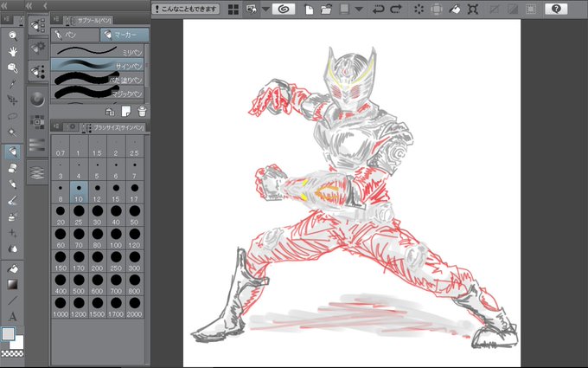Open the Tool palette menu button
588x368 pixels.
pos(6,20)
